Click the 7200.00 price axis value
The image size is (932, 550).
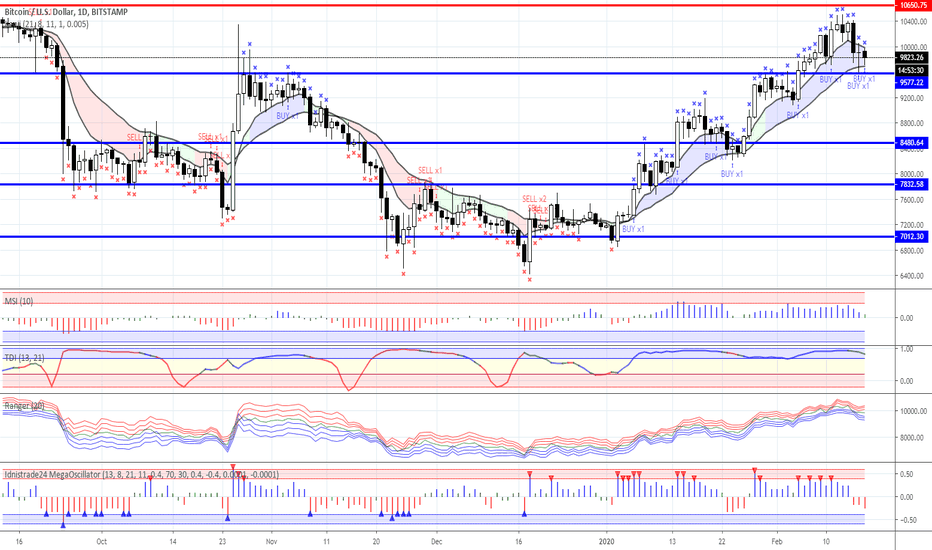tap(912, 225)
